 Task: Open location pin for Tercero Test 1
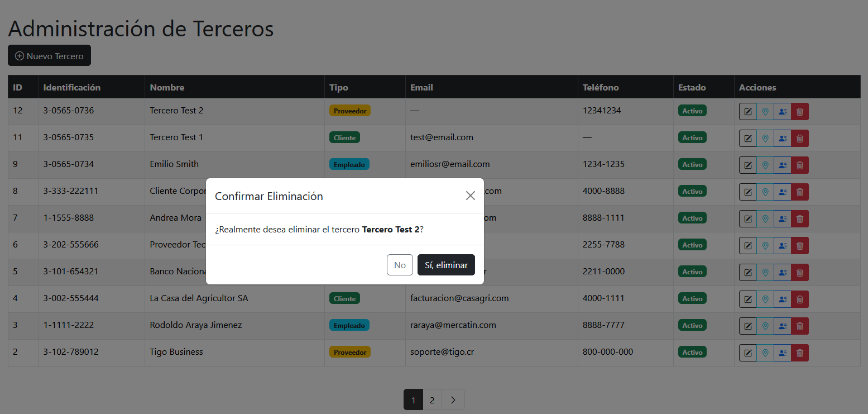click(x=765, y=138)
